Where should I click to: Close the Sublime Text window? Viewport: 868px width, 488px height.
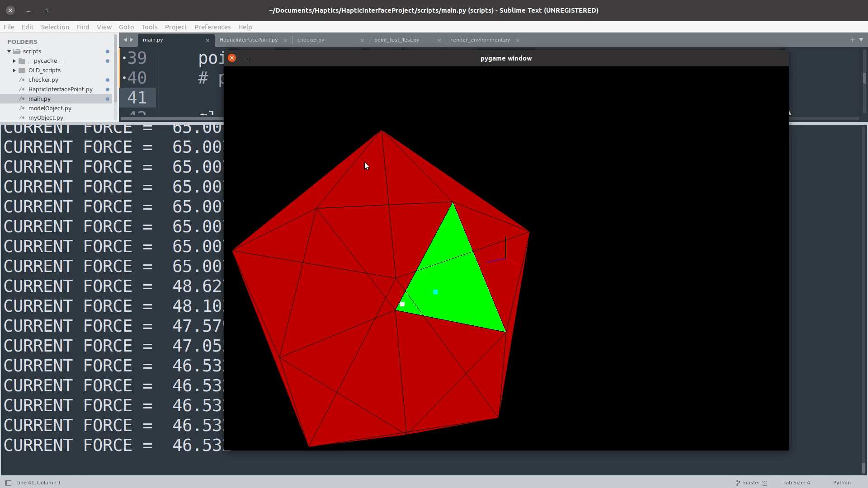coord(10,10)
